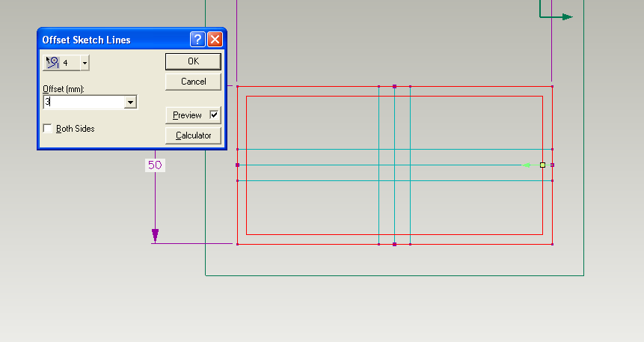Click the Preview button

[187, 115]
